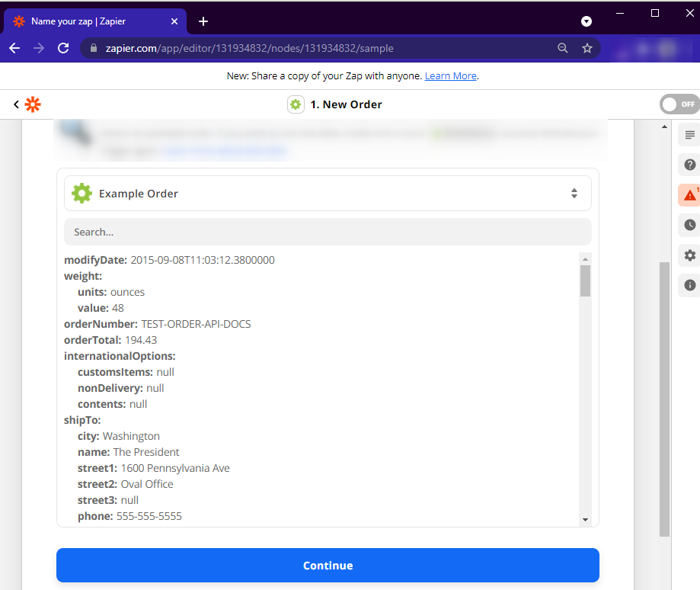Select the street3 null entry

tap(108, 501)
